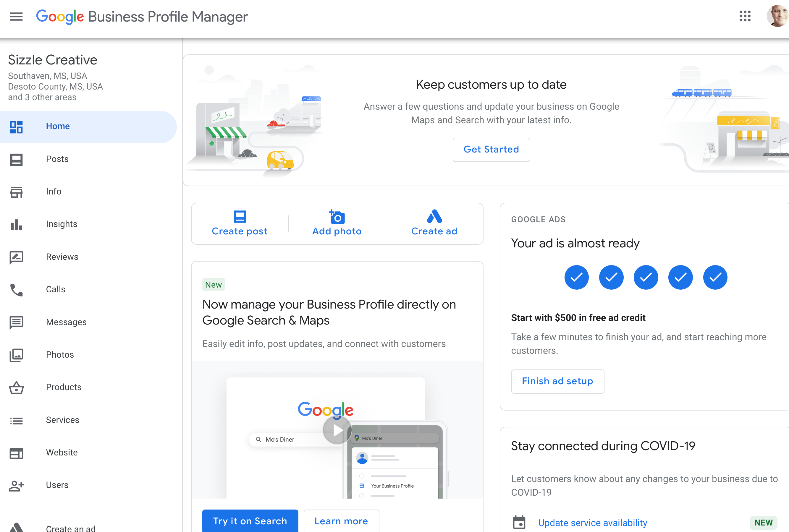The width and height of the screenshot is (789, 532).
Task: Click the first ad progress checkmark circle
Action: (x=576, y=277)
